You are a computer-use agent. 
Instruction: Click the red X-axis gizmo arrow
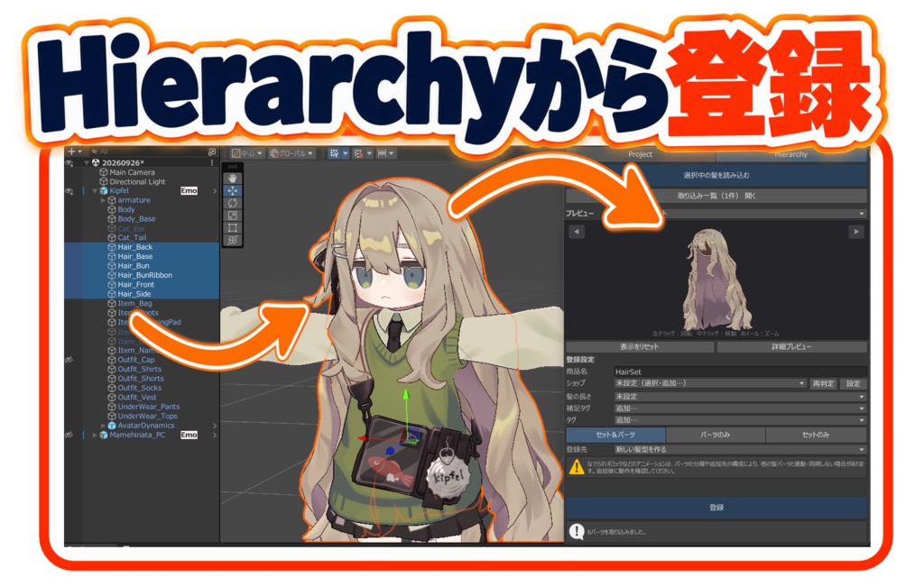click(365, 438)
